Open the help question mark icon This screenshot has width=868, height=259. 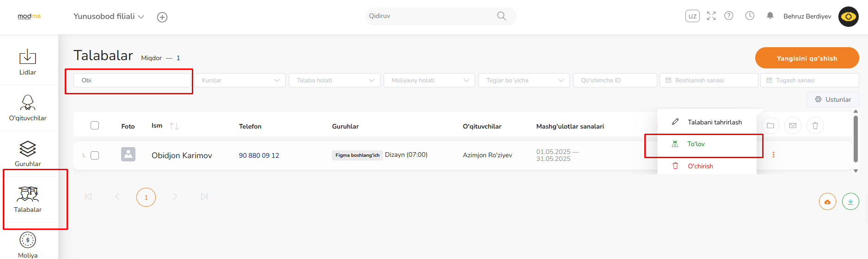point(729,16)
